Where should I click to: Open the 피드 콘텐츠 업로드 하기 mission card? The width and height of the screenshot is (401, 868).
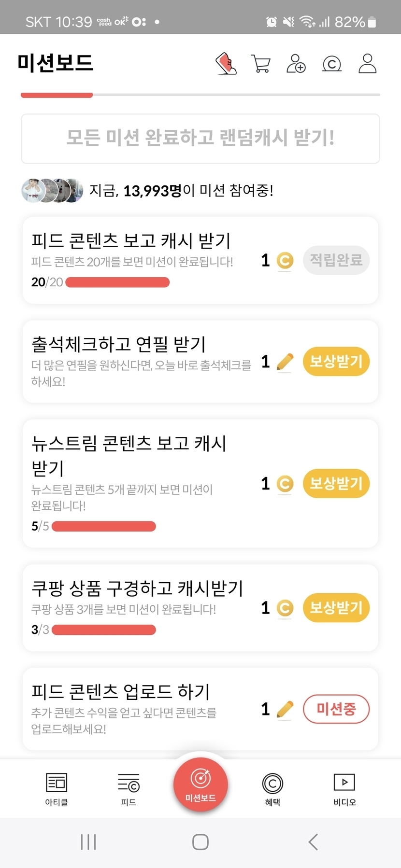tap(140, 708)
